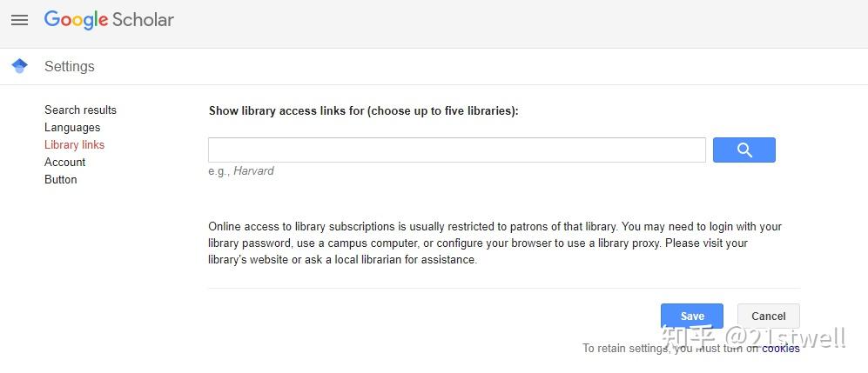This screenshot has width=868, height=373.
Task: Switch to the Languages settings section
Action: [x=72, y=127]
